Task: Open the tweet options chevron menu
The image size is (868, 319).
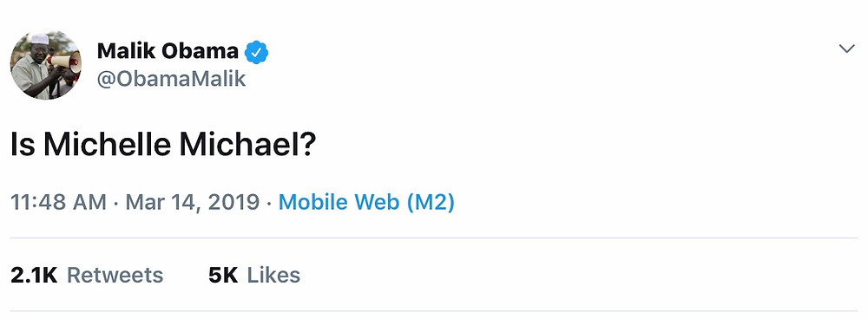Action: click(x=846, y=49)
